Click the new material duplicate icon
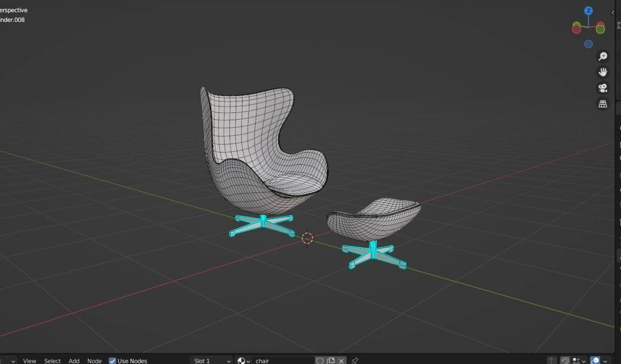 331,361
